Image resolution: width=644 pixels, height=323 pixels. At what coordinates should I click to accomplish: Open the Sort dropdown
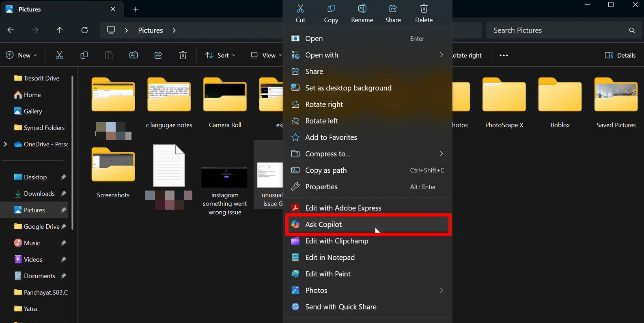coord(220,55)
